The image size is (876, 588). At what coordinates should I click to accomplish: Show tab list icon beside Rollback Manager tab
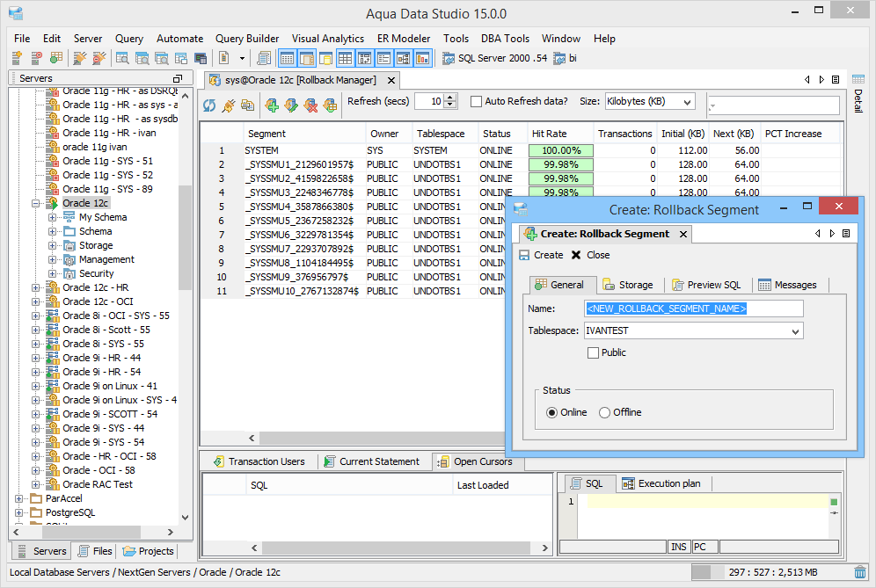[836, 80]
